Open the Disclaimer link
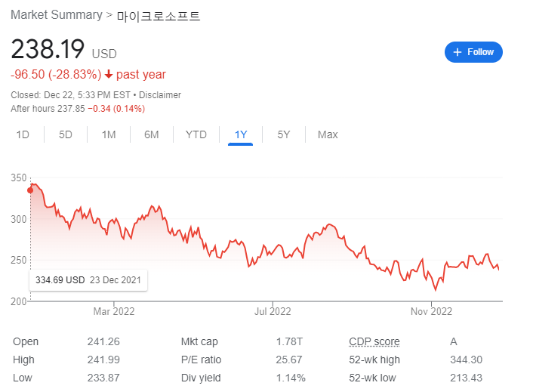The height and width of the screenshot is (392, 533). coord(160,95)
